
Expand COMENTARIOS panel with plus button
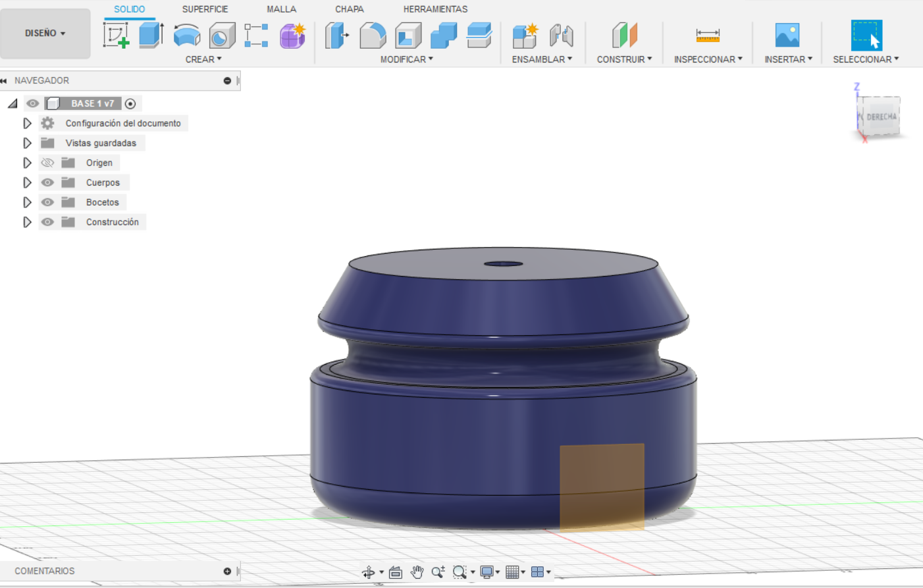[227, 571]
